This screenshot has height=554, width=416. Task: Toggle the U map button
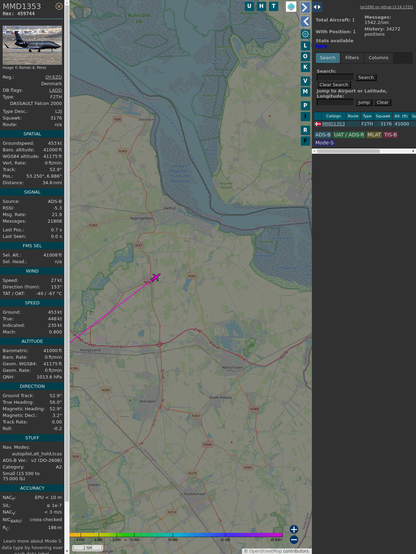(x=249, y=6)
